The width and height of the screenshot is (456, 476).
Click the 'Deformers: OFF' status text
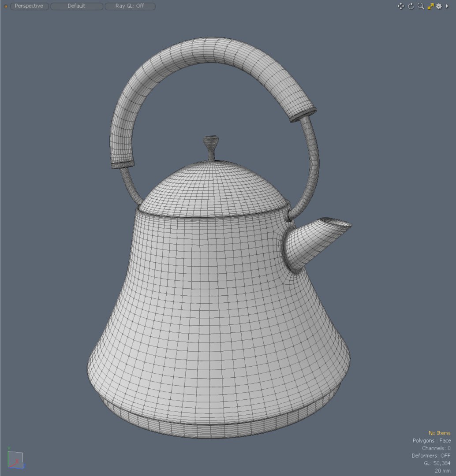[x=431, y=456]
